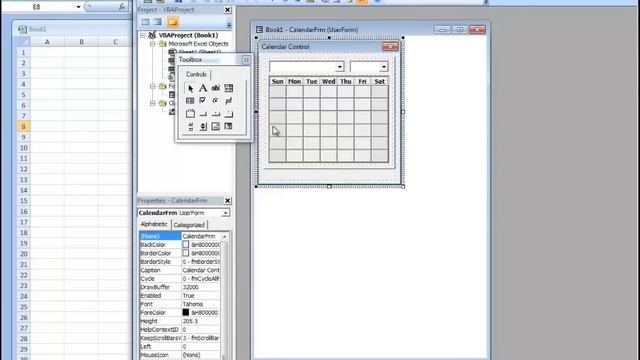Screen dimensions: 640x360
Task: Pick the MultiPage control in Toolbox
Action: 229,114
